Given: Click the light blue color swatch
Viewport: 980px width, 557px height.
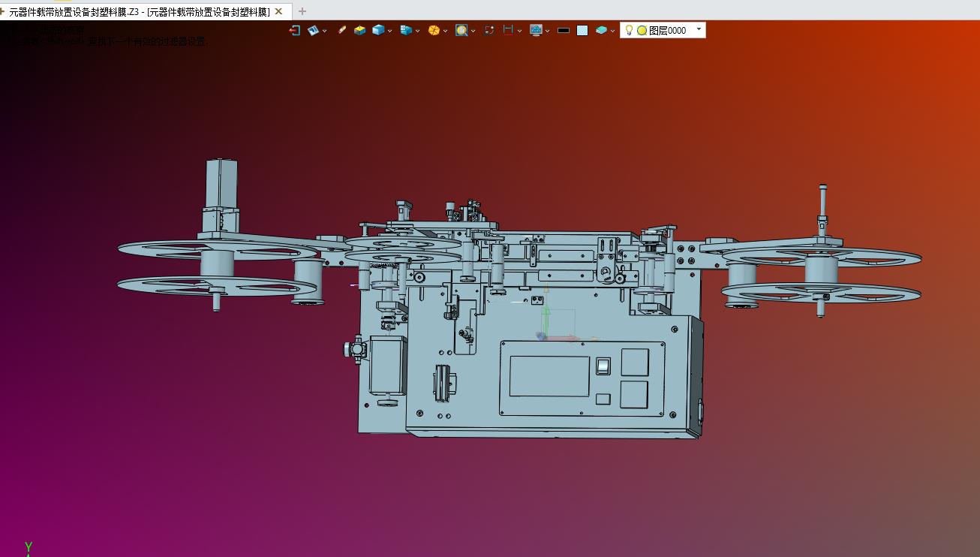Looking at the screenshot, I should pos(582,31).
